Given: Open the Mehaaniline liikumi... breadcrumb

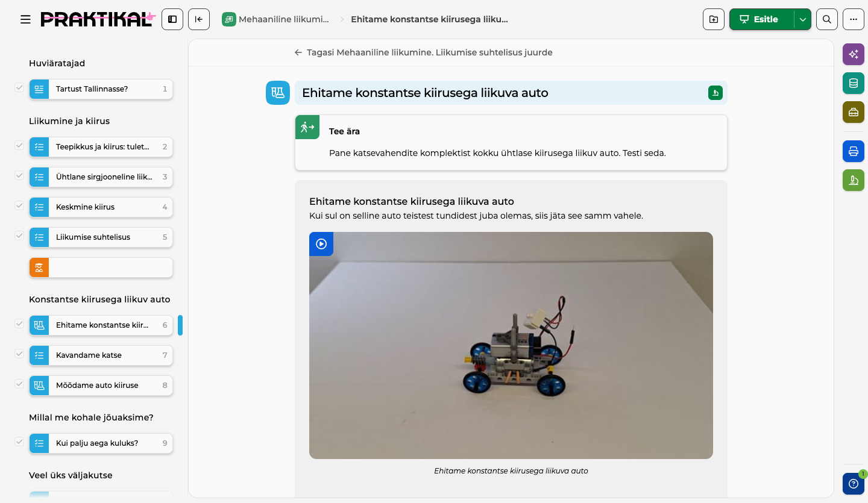Looking at the screenshot, I should coord(276,19).
